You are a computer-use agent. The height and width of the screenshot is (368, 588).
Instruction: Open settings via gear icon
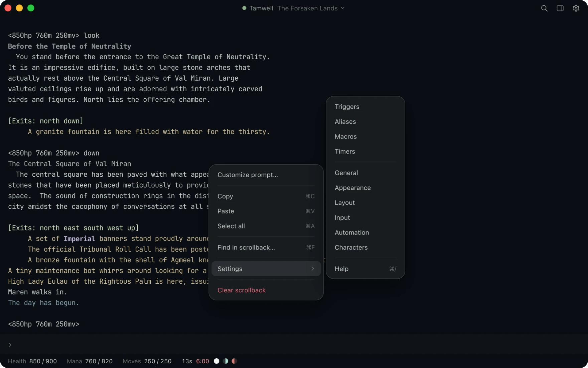coord(576,8)
